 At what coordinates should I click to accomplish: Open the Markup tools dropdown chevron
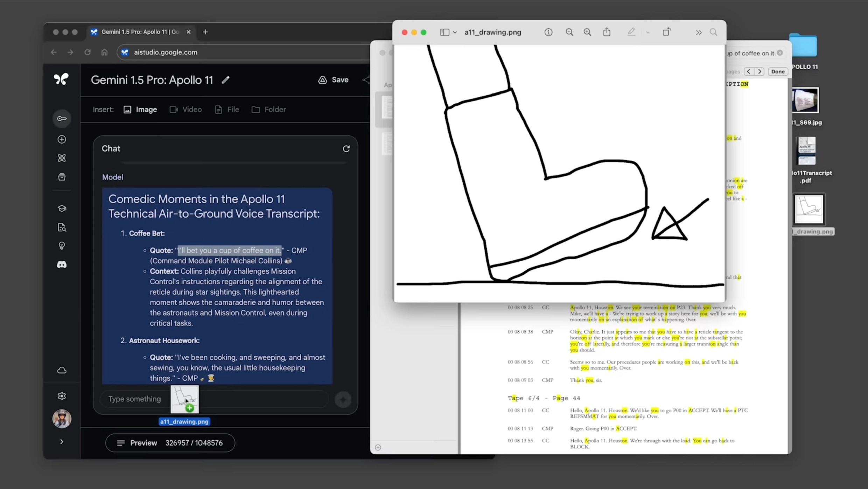coord(647,32)
